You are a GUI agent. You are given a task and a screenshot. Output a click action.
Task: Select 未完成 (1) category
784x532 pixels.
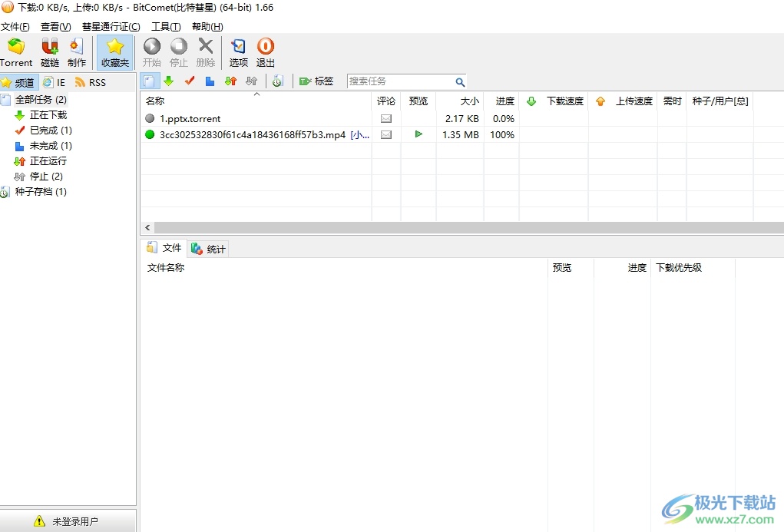[x=51, y=146]
